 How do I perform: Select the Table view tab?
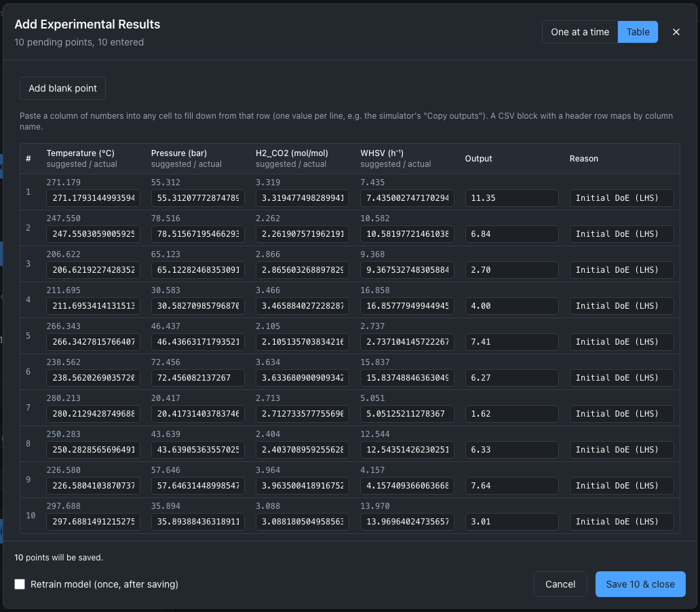[x=638, y=32]
